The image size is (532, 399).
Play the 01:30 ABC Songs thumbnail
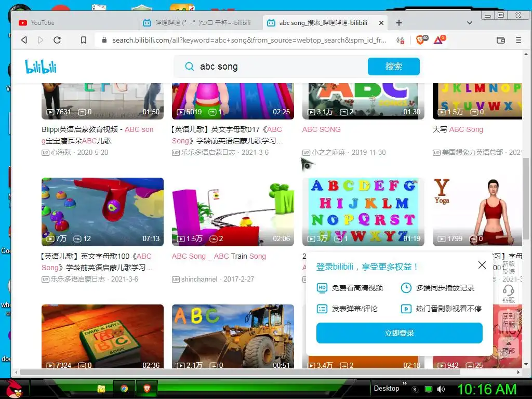363,101
